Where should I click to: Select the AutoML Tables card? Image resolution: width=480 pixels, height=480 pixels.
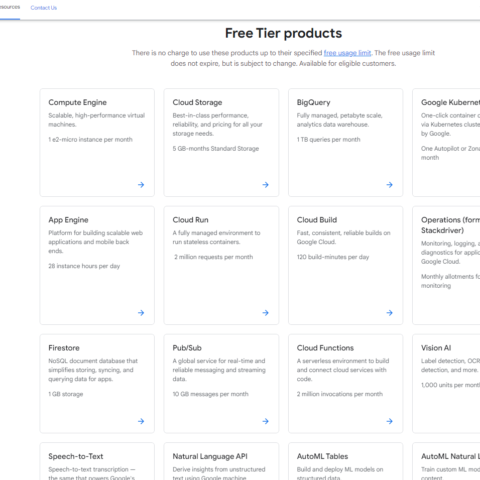point(346,461)
